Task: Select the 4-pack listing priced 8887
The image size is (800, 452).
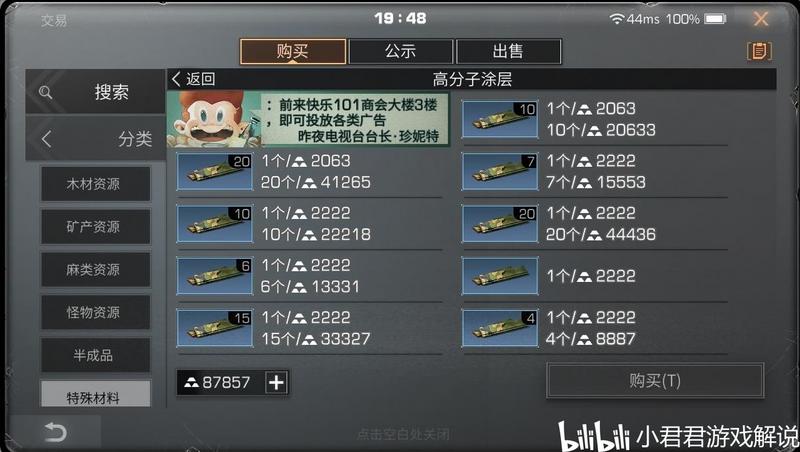Action: 594,328
